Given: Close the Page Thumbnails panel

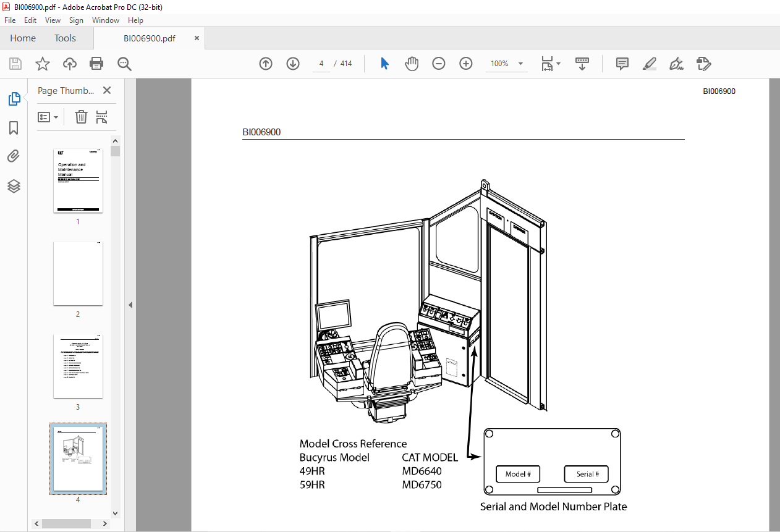Looking at the screenshot, I should [107, 90].
